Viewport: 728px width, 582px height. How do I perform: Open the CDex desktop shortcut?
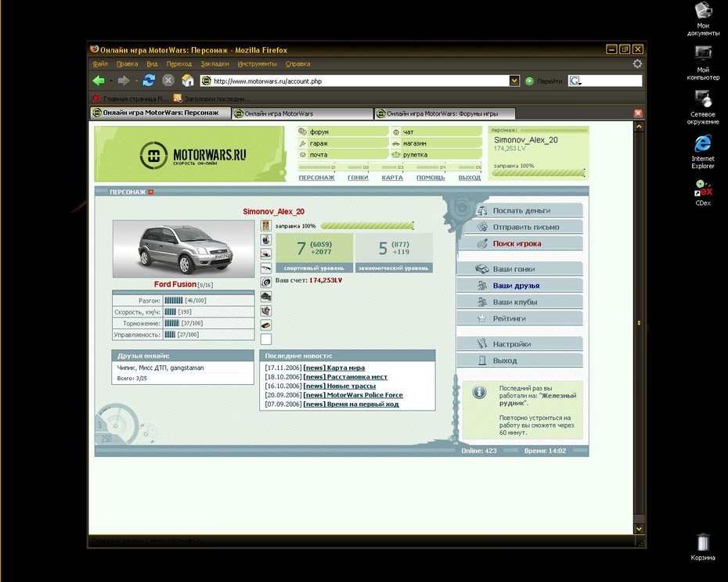coord(703,188)
